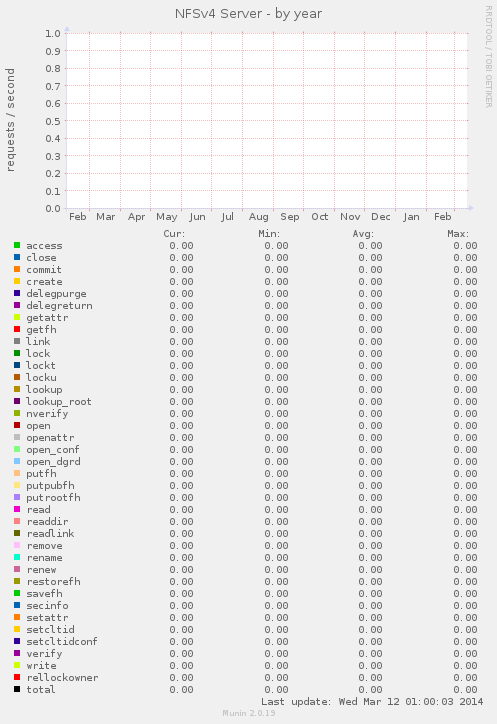The width and height of the screenshot is (497, 724).
Task: Select the 'locku' legend label
Action: pos(41,378)
